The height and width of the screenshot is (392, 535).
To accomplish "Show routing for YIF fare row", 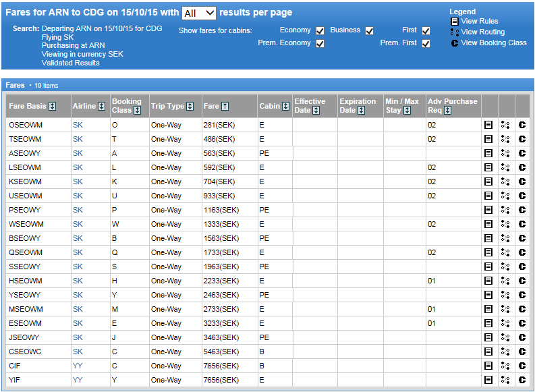I will pos(505,380).
